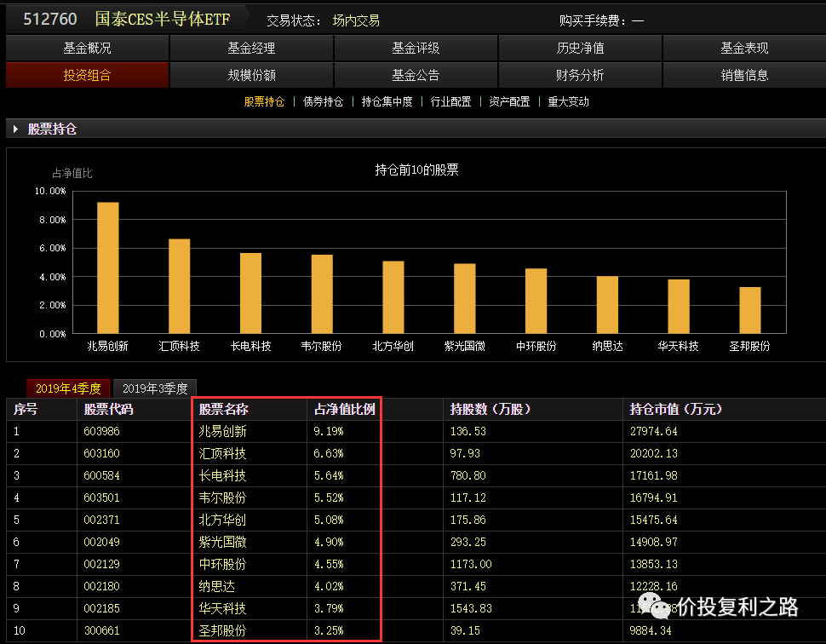Go to the 基金公告 tab

click(416, 75)
